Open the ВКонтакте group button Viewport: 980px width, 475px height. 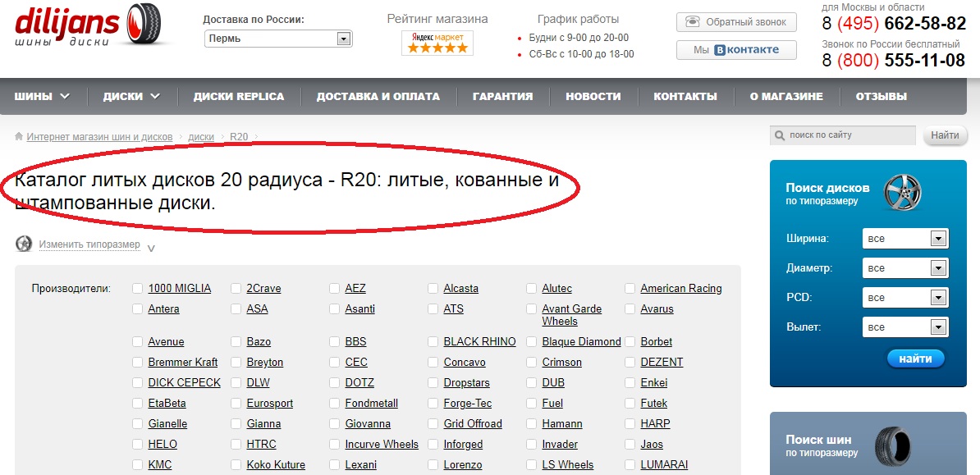pyautogui.click(x=736, y=50)
